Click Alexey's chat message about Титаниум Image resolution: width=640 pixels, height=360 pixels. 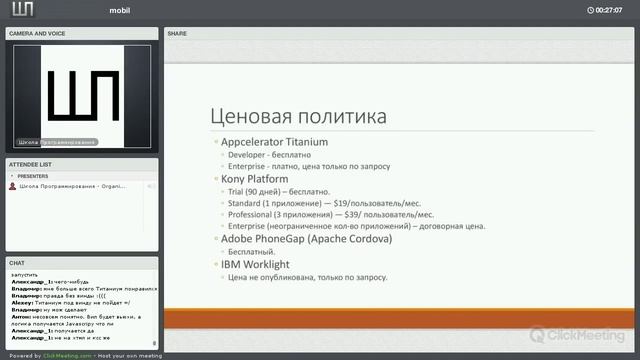71,303
